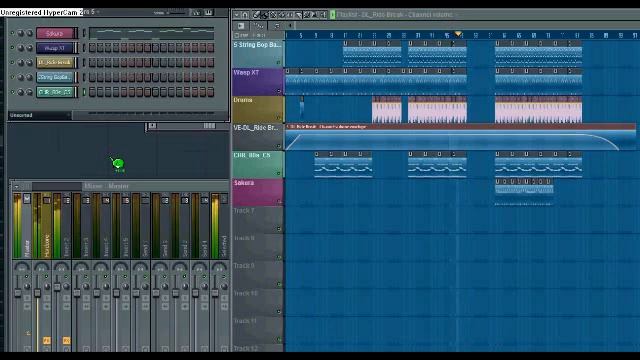Mute the CHR_80s_C5 channel LED

click(12, 92)
